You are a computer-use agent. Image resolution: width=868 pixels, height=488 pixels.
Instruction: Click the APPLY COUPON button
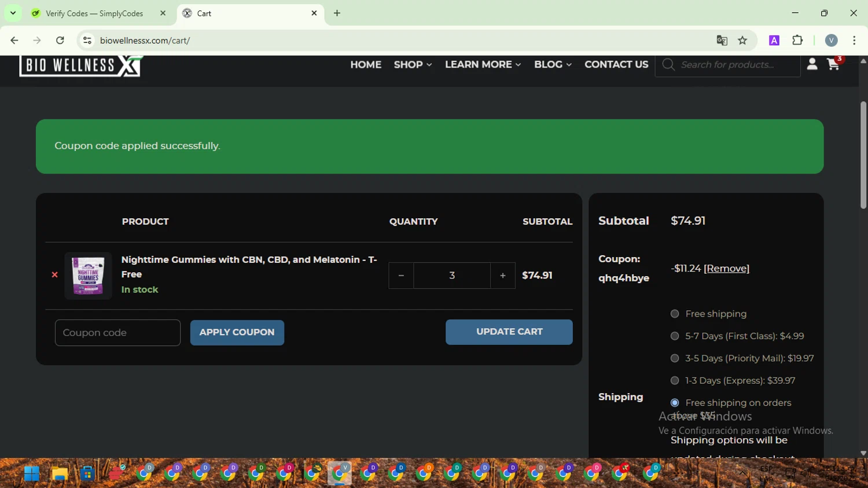tap(237, 333)
